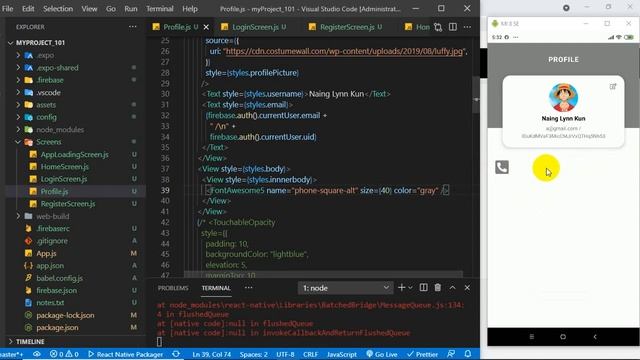Open package-lock.json file
Viewport: 640px width, 360px height.
65,315
